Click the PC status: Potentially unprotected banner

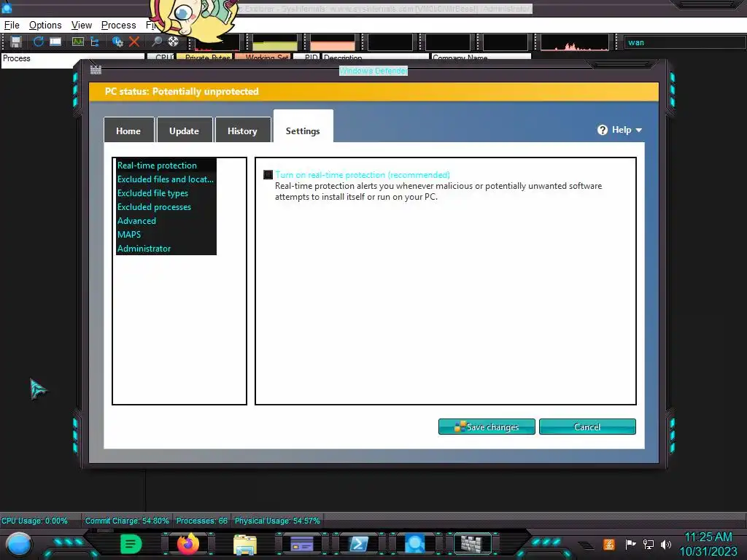(374, 91)
